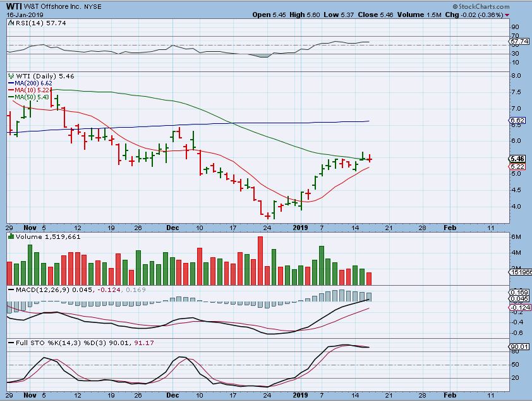Viewport: 532px width, 402px height.
Task: Click the 5.46 last price axis tag
Action: coord(517,159)
